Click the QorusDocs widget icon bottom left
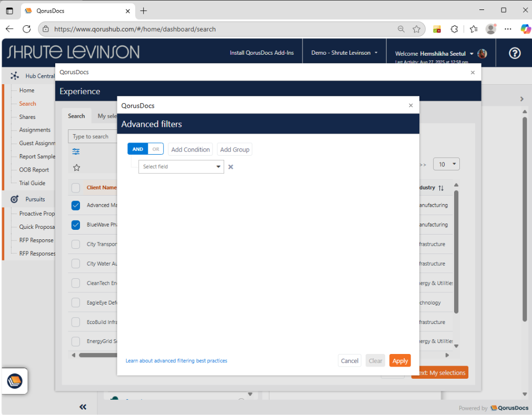532x415 pixels. (x=14, y=381)
